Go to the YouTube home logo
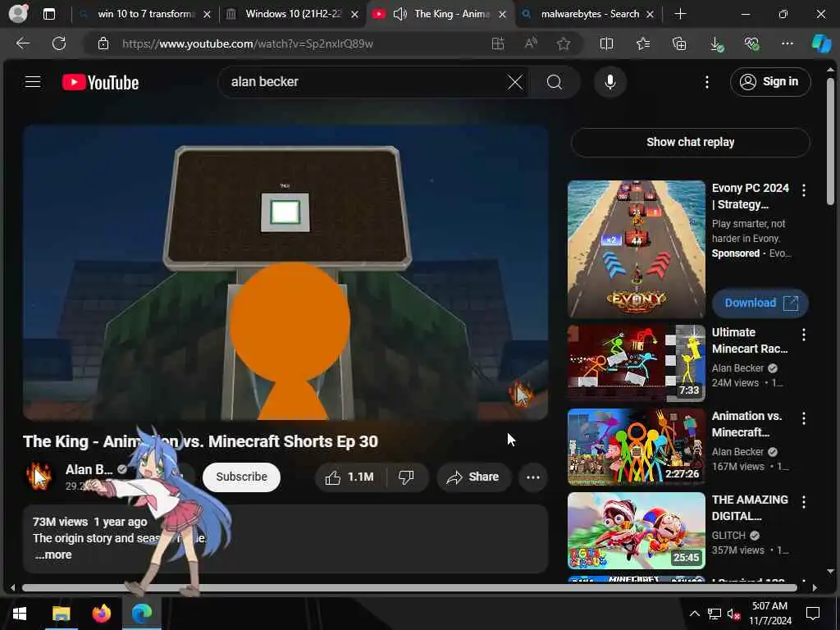 pos(100,82)
